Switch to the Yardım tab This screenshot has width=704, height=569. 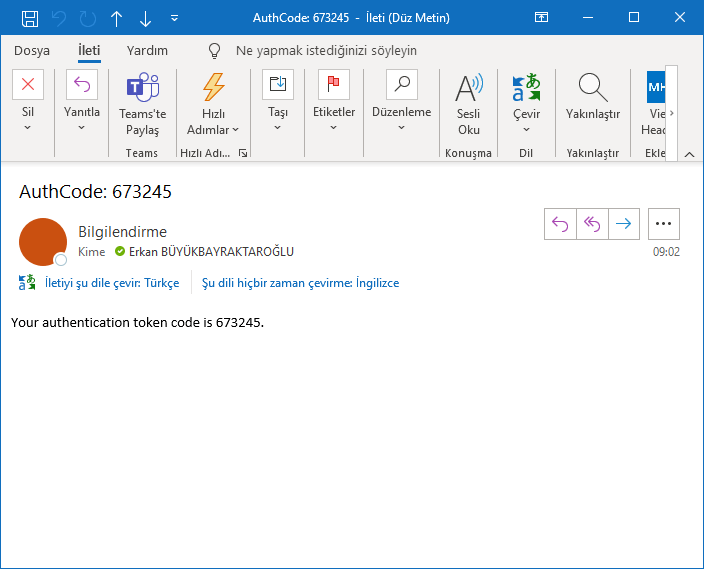pyautogui.click(x=147, y=50)
